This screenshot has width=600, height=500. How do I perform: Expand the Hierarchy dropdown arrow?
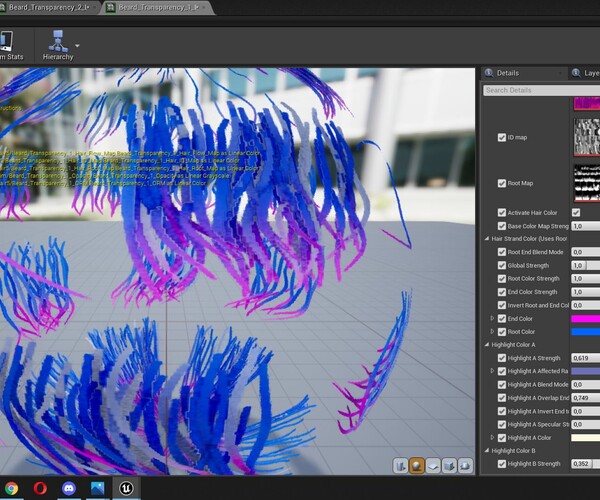[x=77, y=46]
